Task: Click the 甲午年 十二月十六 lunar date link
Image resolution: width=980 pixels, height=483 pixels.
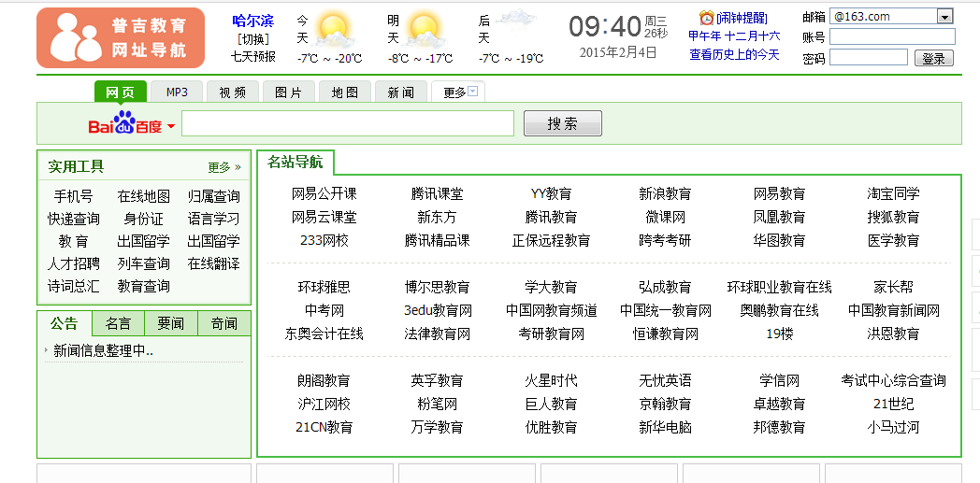Action: 734,36
